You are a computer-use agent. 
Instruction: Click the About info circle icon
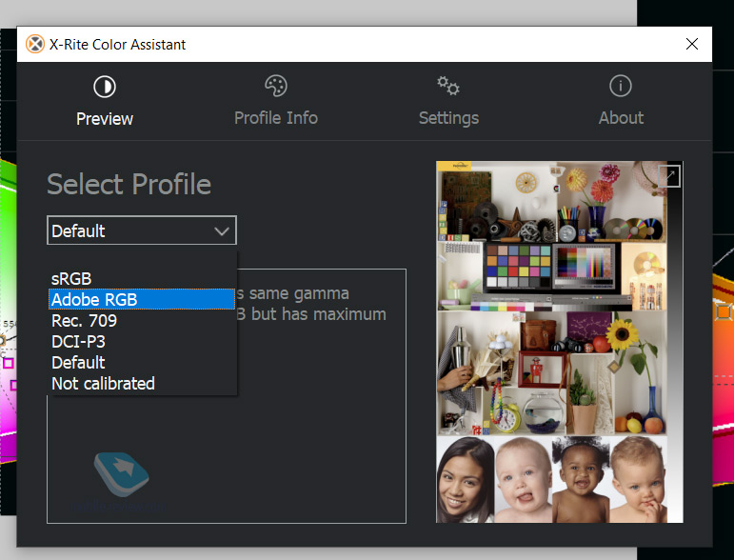621,86
